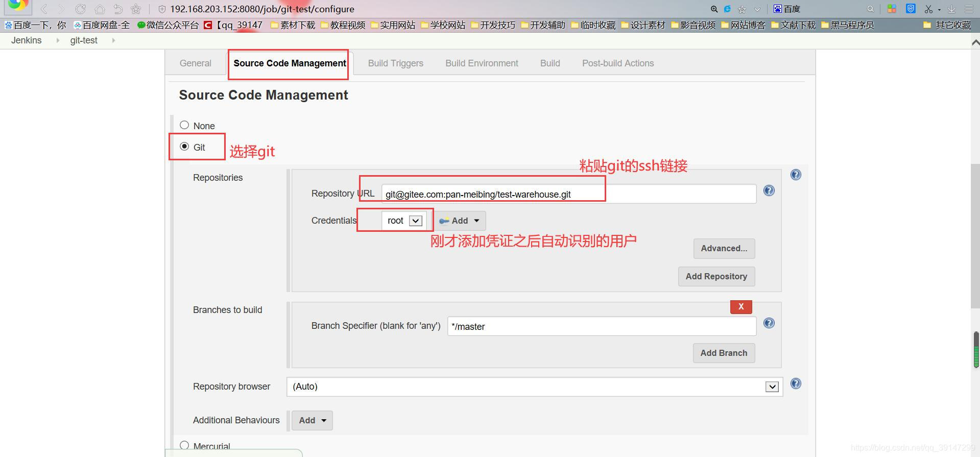This screenshot has height=457, width=980.
Task: Click the blue shield extension icon
Action: pos(911,9)
